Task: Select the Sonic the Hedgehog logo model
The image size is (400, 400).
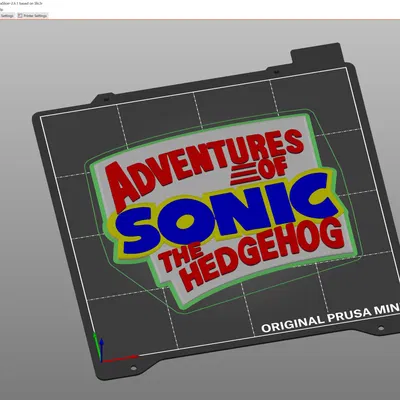Action: click(220, 210)
